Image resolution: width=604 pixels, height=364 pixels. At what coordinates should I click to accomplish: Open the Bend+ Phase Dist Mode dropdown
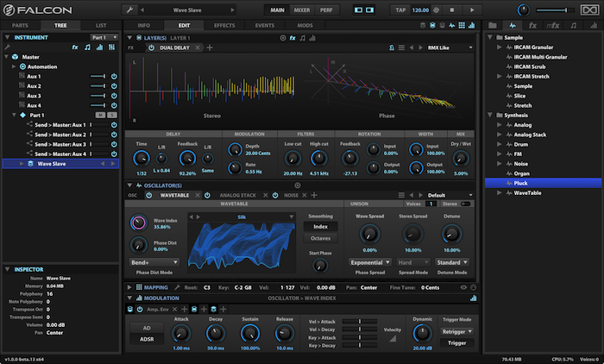tap(154, 262)
